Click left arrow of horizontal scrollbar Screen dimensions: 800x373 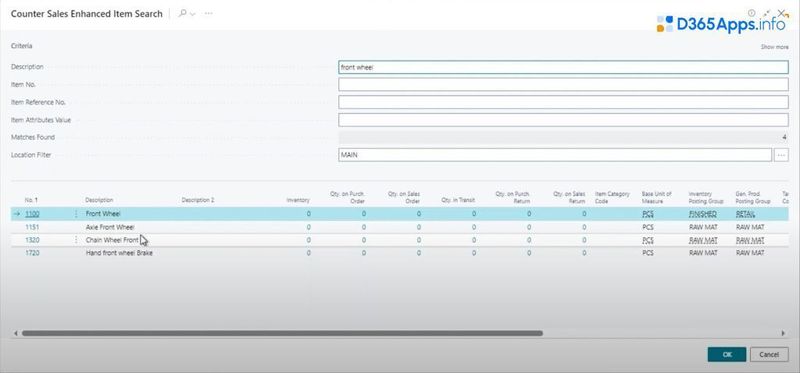16,333
